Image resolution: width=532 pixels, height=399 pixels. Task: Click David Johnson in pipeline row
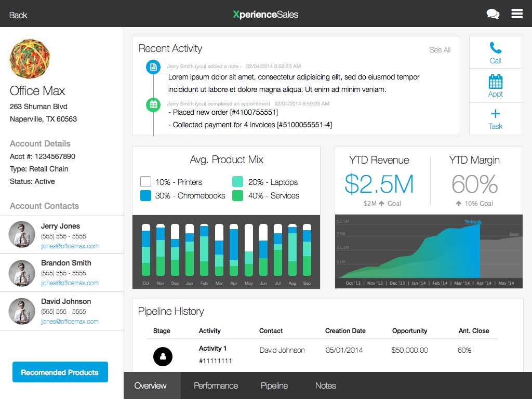pos(282,350)
